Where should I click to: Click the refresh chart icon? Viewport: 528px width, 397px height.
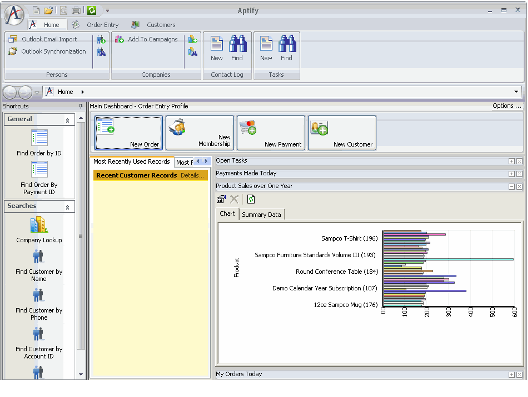tap(251, 199)
